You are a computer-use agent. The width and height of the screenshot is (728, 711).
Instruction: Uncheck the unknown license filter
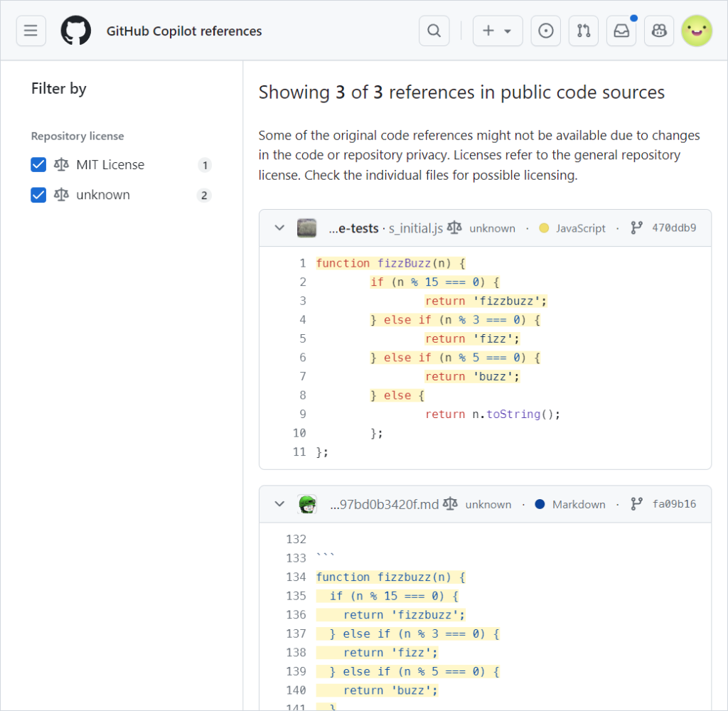coord(38,195)
